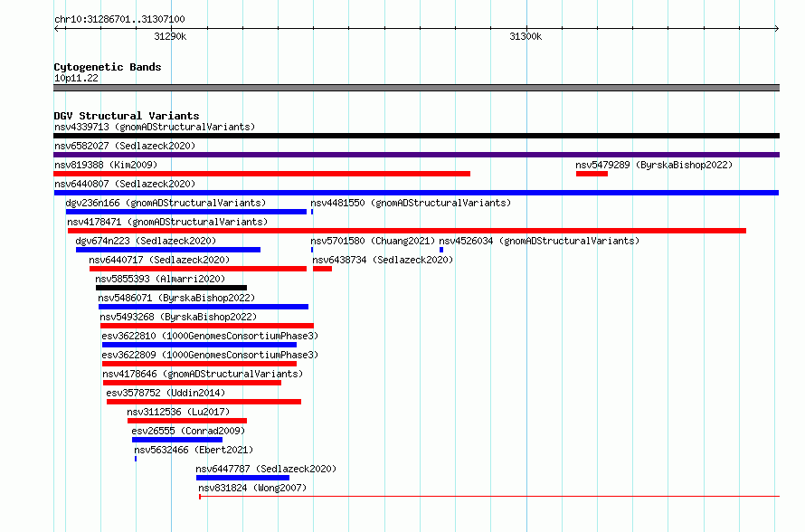
Task: Select the blue dgv236n166 bar
Action: [185, 212]
